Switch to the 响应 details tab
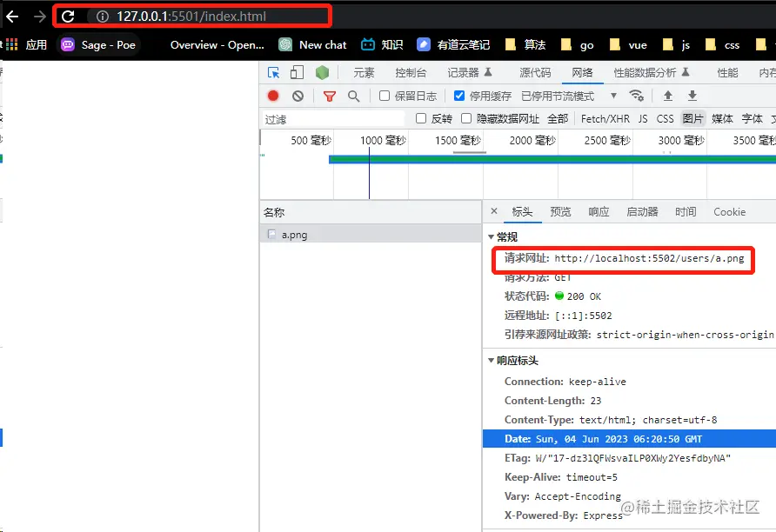This screenshot has width=776, height=532. pyautogui.click(x=599, y=212)
